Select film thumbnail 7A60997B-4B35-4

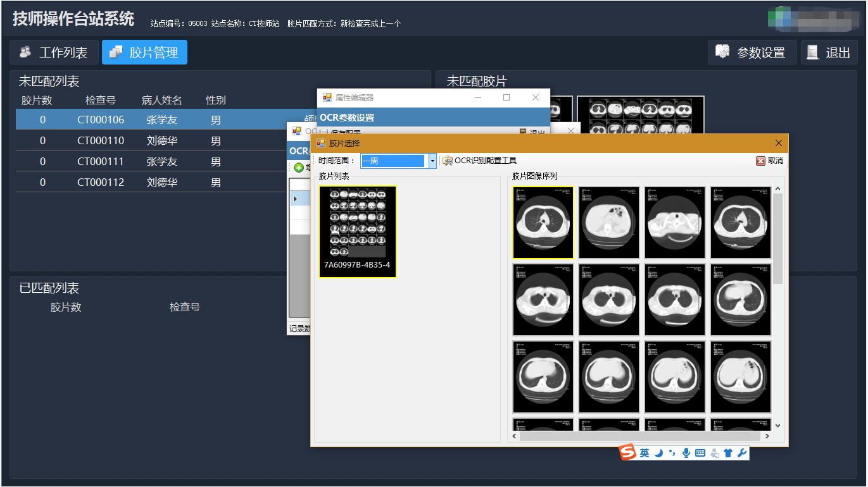358,231
